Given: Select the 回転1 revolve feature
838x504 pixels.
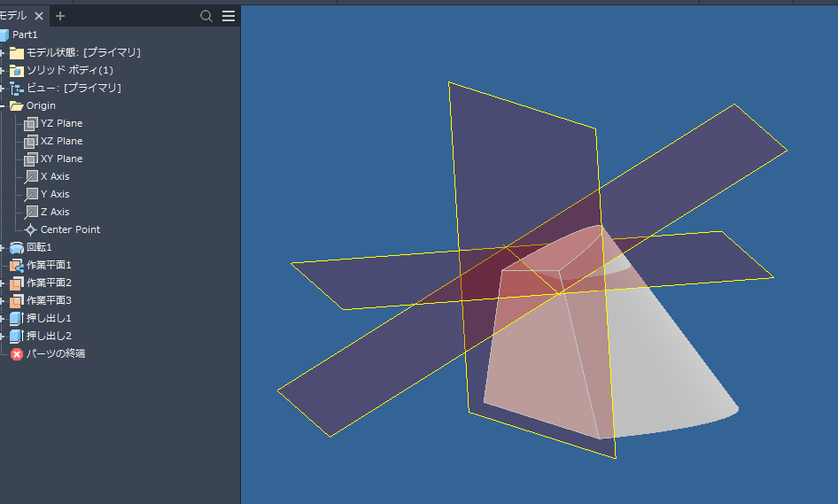Looking at the screenshot, I should [x=39, y=247].
